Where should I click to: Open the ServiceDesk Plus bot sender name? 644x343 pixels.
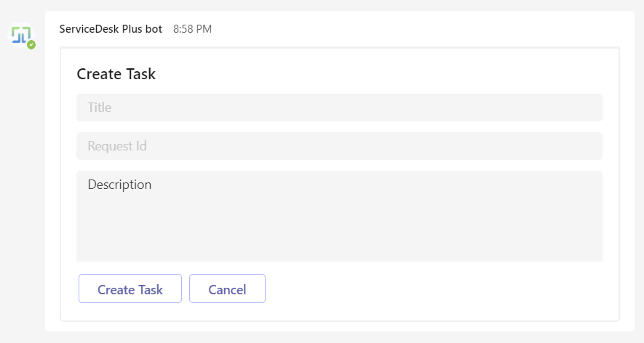(x=111, y=29)
